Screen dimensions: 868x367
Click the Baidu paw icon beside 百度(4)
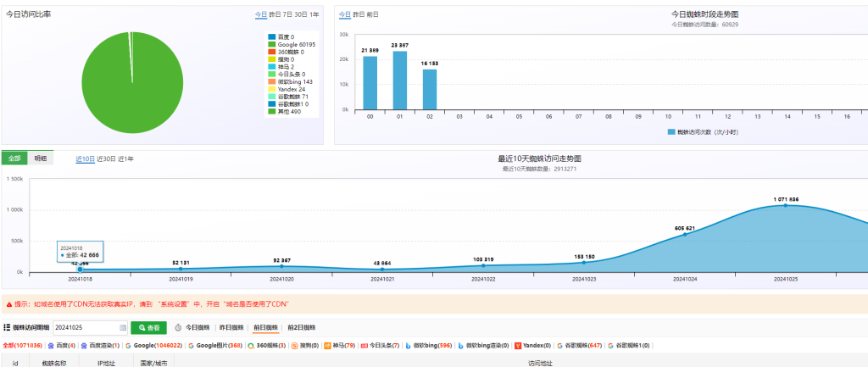[51, 346]
